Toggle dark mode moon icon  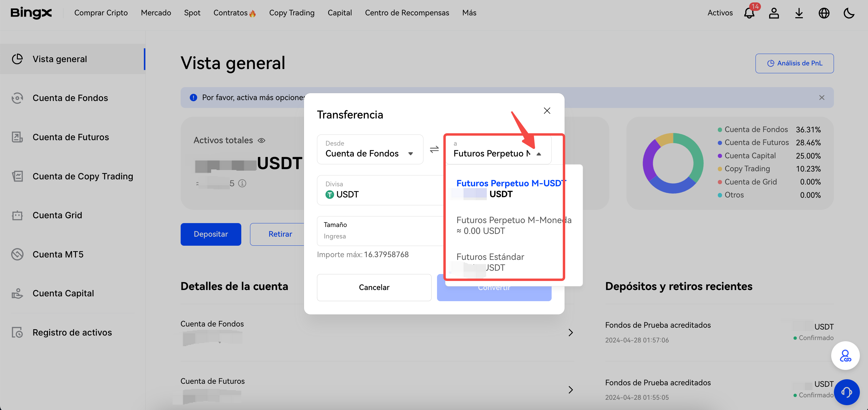pos(849,13)
